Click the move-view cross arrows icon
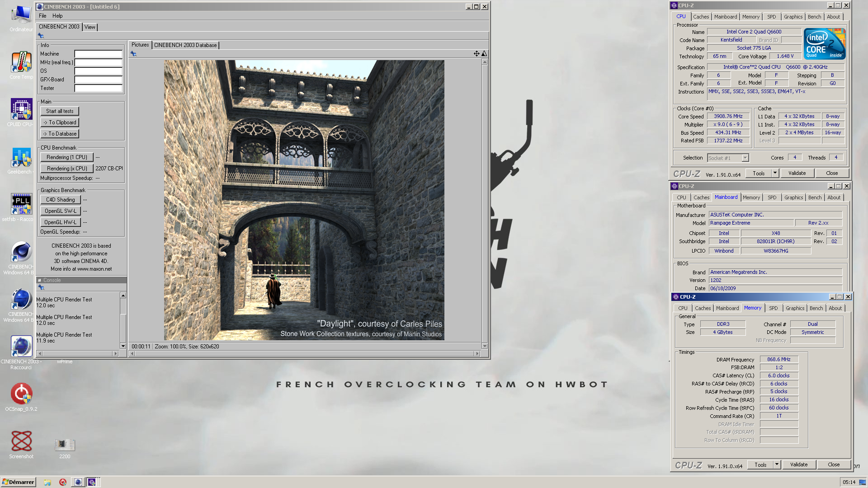The height and width of the screenshot is (488, 868). click(x=476, y=53)
